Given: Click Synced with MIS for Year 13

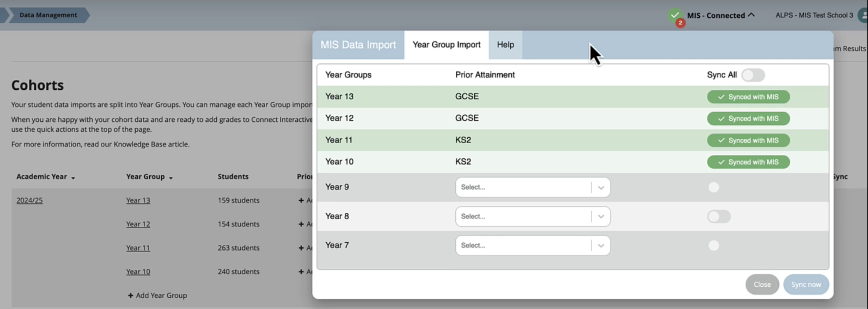Looking at the screenshot, I should click(x=748, y=97).
